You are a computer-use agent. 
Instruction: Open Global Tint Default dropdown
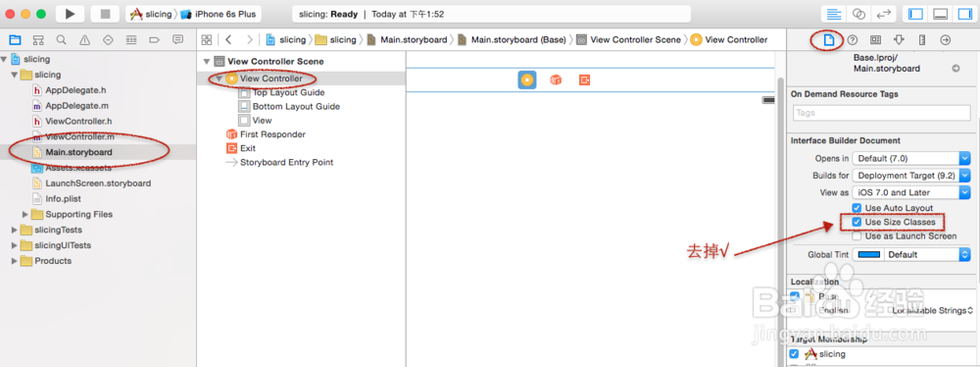pyautogui.click(x=927, y=255)
